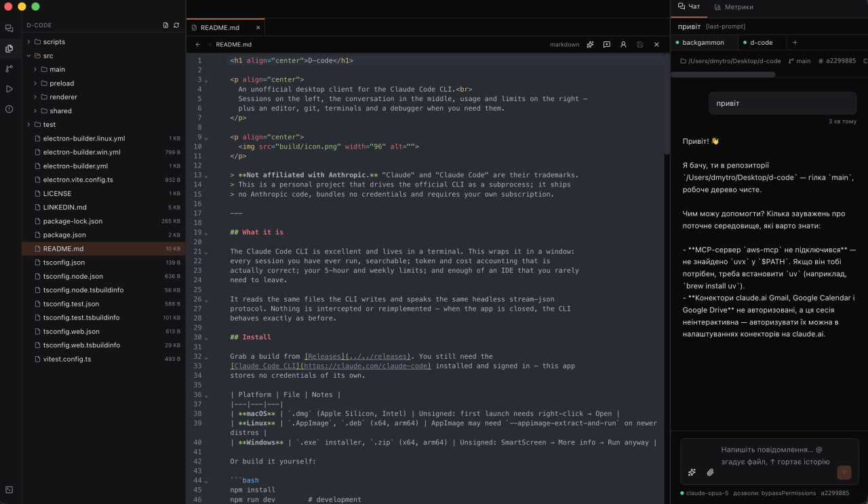Open the git source control icon in the activity bar
This screenshot has width=868, height=504.
tap(9, 69)
